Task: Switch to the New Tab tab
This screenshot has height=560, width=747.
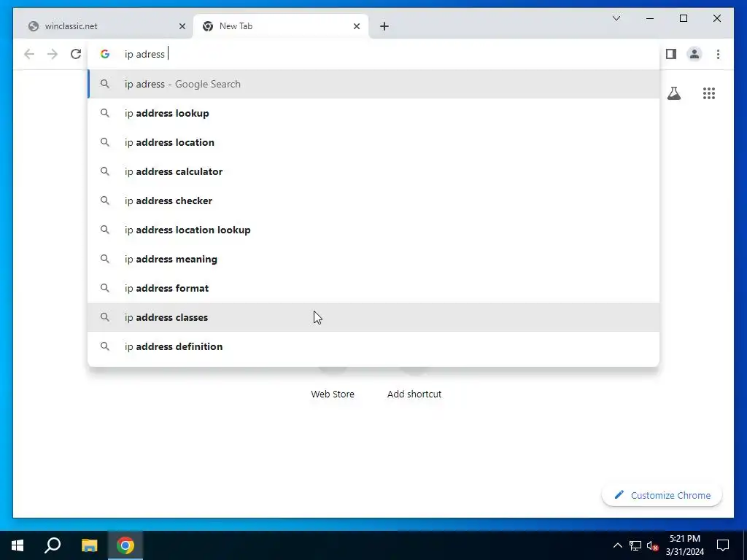Action: [281, 26]
